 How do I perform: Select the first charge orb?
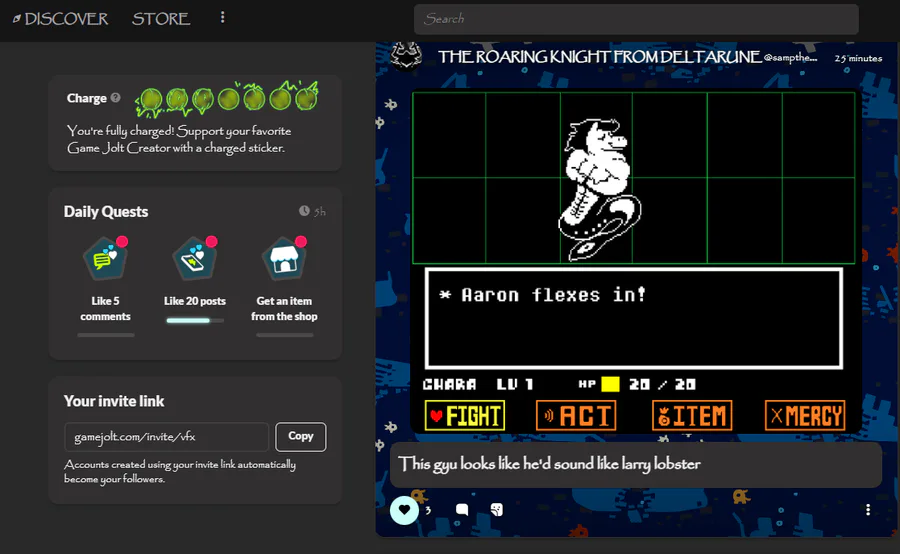pos(151,100)
